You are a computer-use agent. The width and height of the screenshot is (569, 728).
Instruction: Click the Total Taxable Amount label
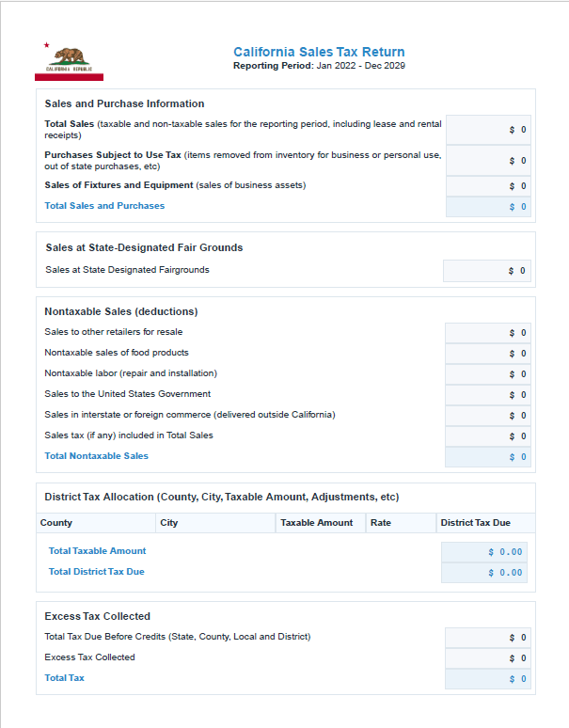97,551
